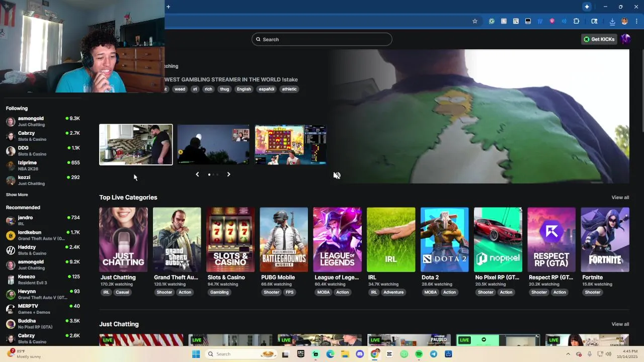
Task: Open new browser tab plus button
Action: coord(168,7)
